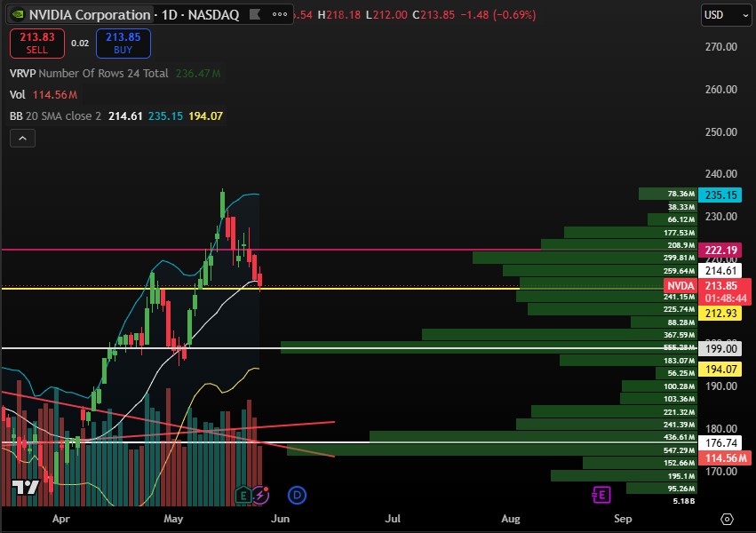Collapse the indicator legend with chevron

click(22, 139)
